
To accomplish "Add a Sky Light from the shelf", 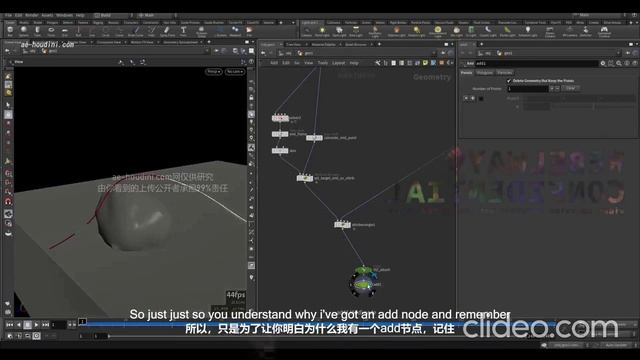I will pos(456,31).
